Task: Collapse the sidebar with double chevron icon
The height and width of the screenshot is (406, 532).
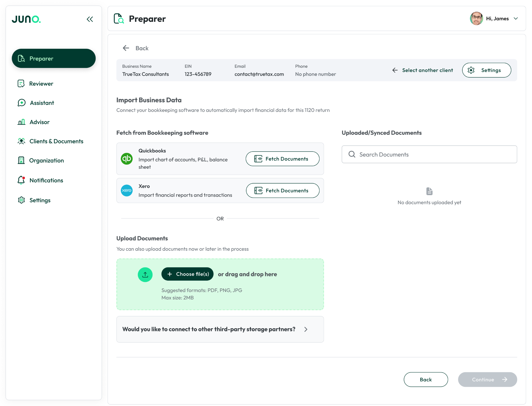Action: (90, 19)
